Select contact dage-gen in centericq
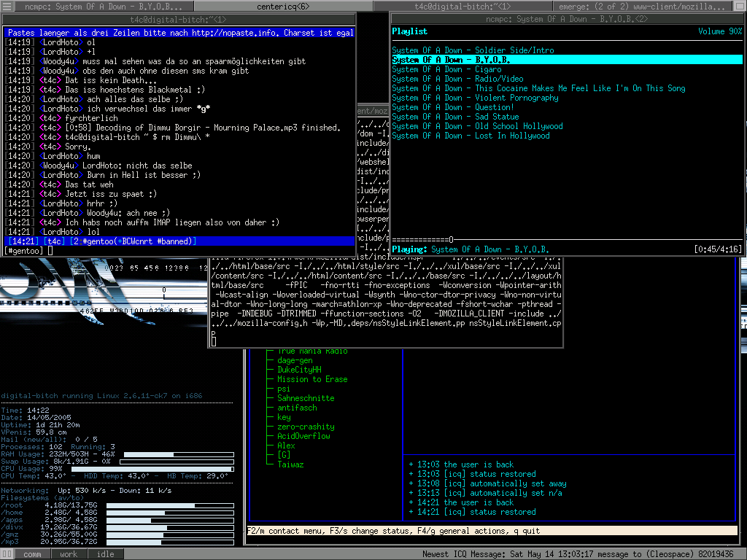Image resolution: width=747 pixels, height=560 pixels. pos(295,360)
